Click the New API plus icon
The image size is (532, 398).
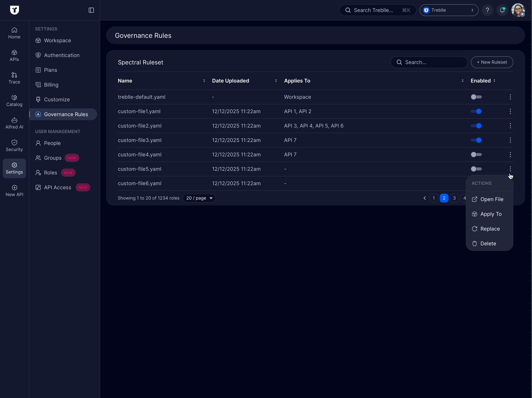(x=14, y=188)
